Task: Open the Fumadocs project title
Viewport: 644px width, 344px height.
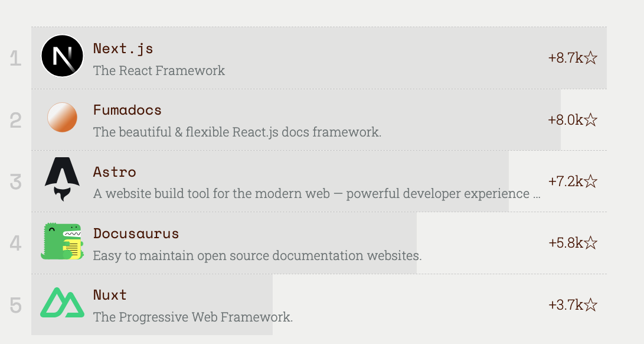Action: click(x=128, y=110)
